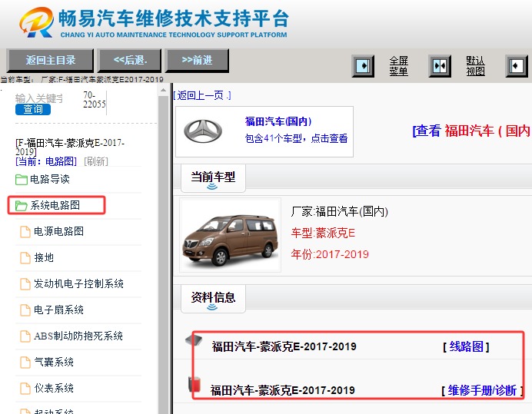Screen dimensions: 532x414
Task: Open 电子扇系统 document
Action: coord(58,310)
